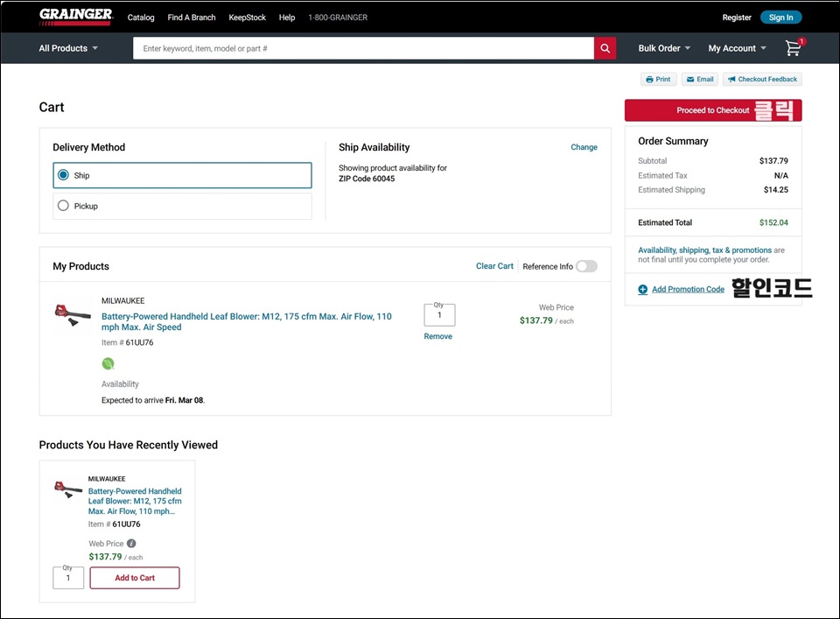Screen dimensions: 840x619
Task: Focus the keyword search field
Action: (364, 48)
